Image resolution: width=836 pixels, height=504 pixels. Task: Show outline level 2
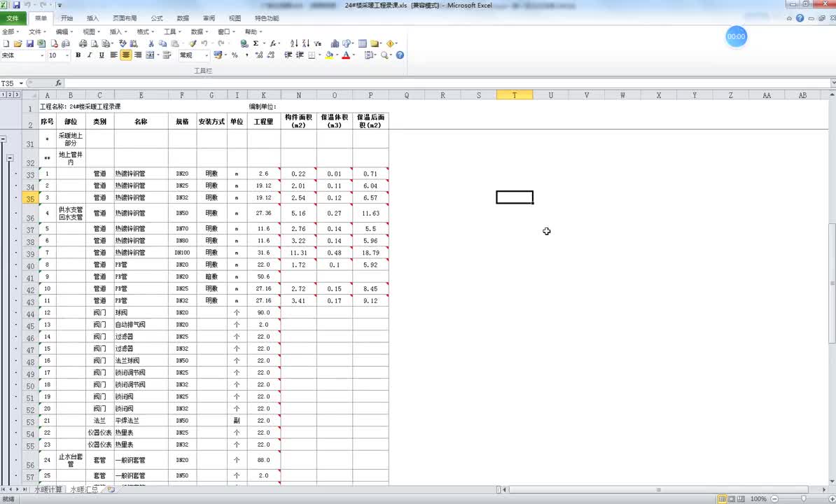click(10, 94)
